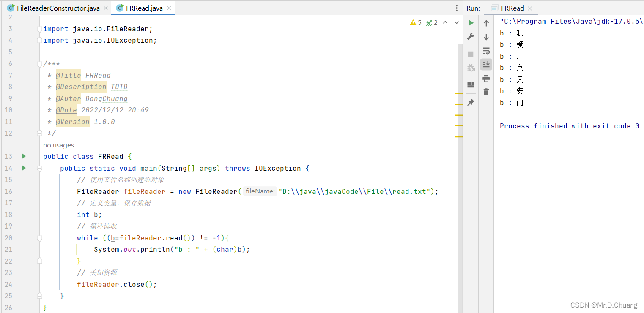644x313 pixels.
Task: Click console line 'b : 门'
Action: (512, 103)
